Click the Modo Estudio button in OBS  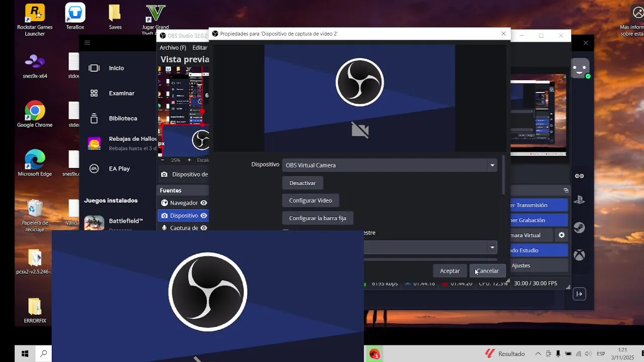click(x=539, y=250)
